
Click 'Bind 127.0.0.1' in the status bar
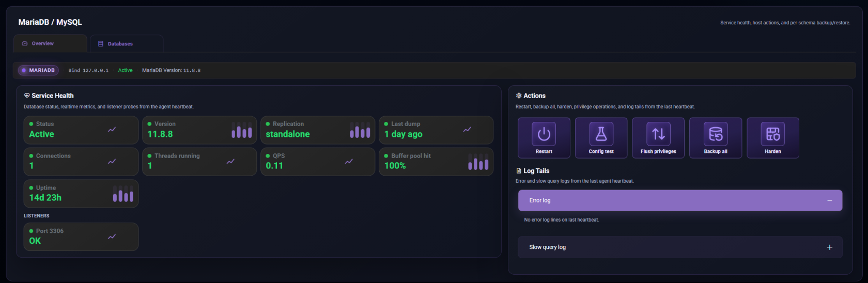click(88, 70)
